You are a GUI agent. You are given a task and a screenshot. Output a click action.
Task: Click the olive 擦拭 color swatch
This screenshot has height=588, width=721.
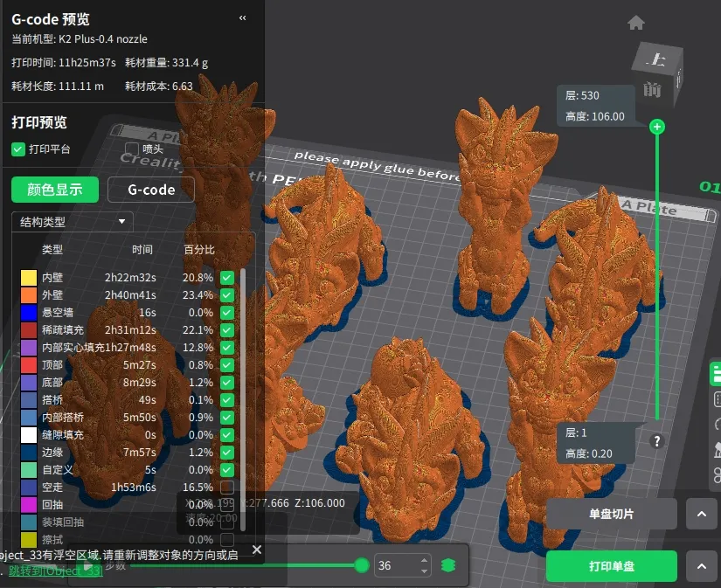click(x=29, y=540)
